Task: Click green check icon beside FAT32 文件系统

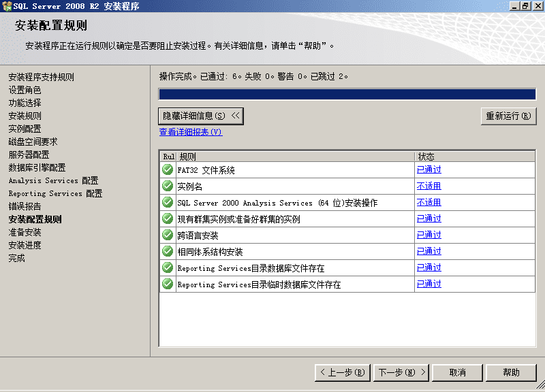Action: pos(168,169)
